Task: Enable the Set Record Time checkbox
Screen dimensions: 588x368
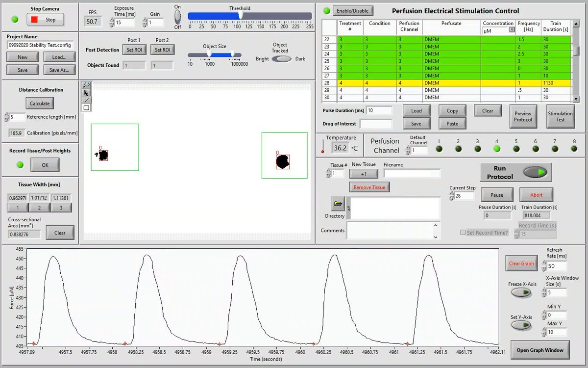Action: click(x=462, y=233)
